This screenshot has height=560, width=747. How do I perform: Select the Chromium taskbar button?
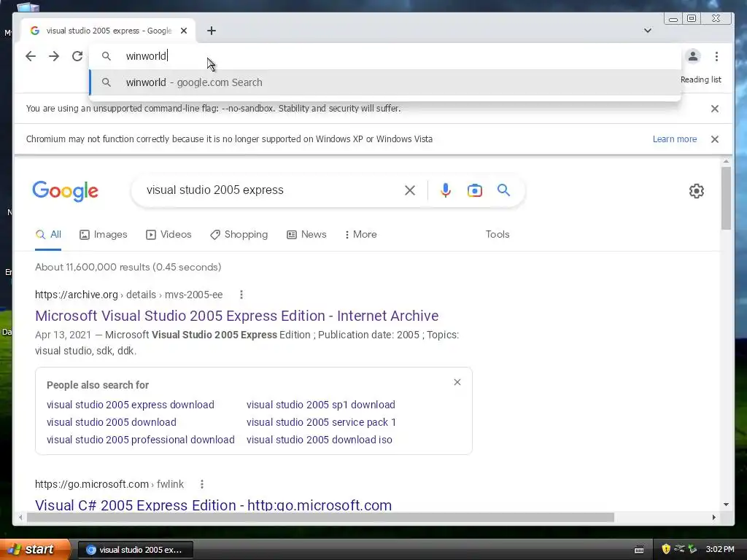tap(135, 550)
